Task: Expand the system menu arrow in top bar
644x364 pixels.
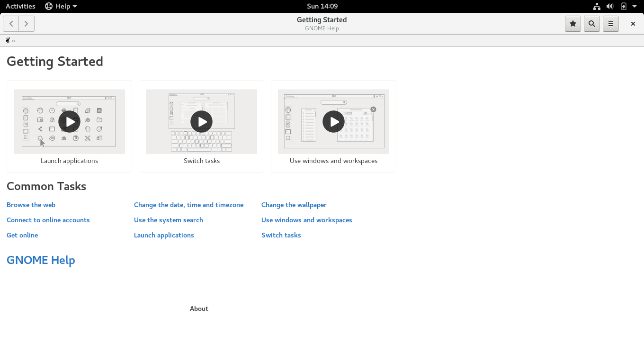Action: pyautogui.click(x=635, y=6)
